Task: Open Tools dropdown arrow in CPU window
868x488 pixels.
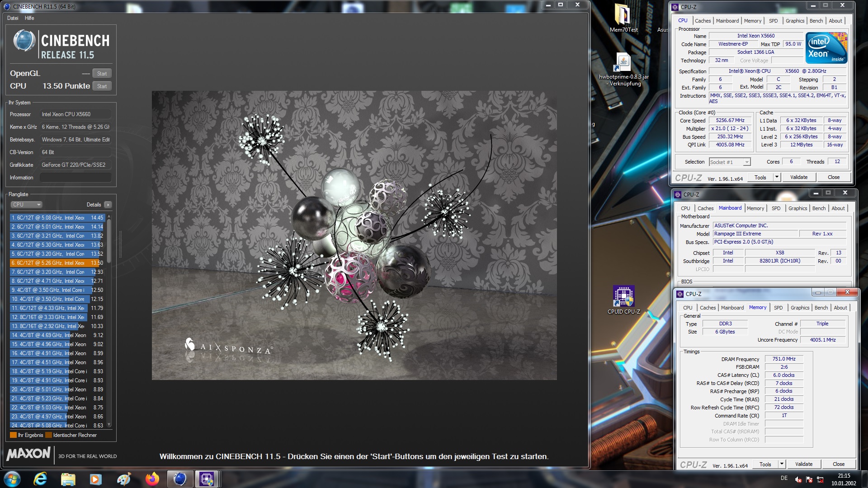Action: pos(777,177)
